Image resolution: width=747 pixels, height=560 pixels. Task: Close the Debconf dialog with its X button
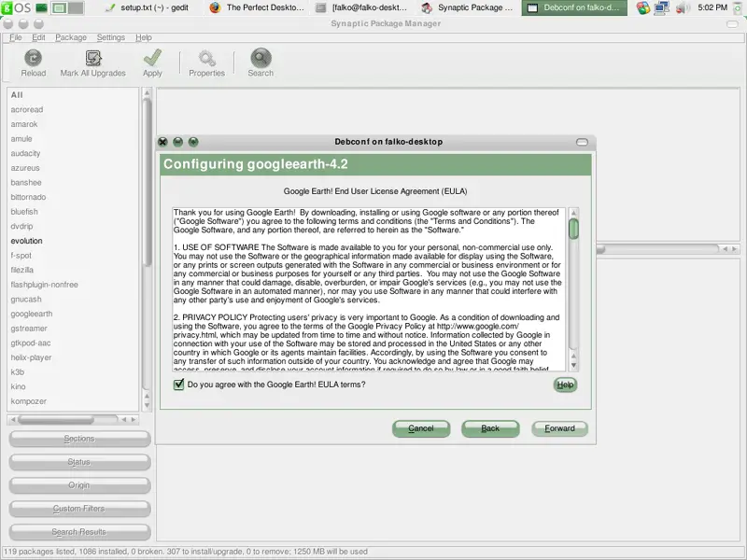click(x=162, y=142)
